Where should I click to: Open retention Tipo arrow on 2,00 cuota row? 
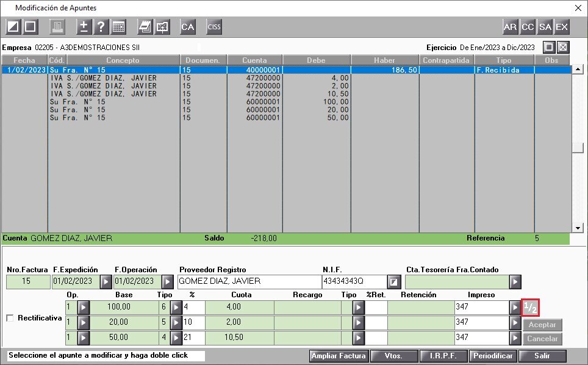click(359, 323)
